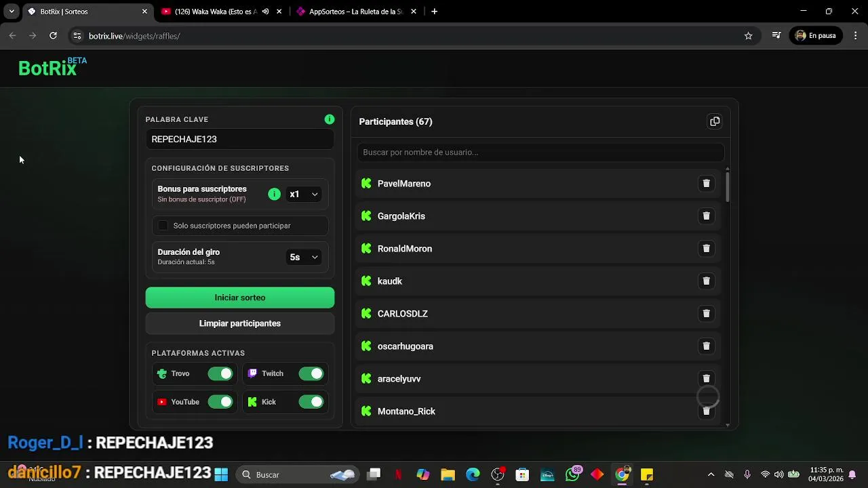
Task: Click the browser address bar URL
Action: click(134, 36)
